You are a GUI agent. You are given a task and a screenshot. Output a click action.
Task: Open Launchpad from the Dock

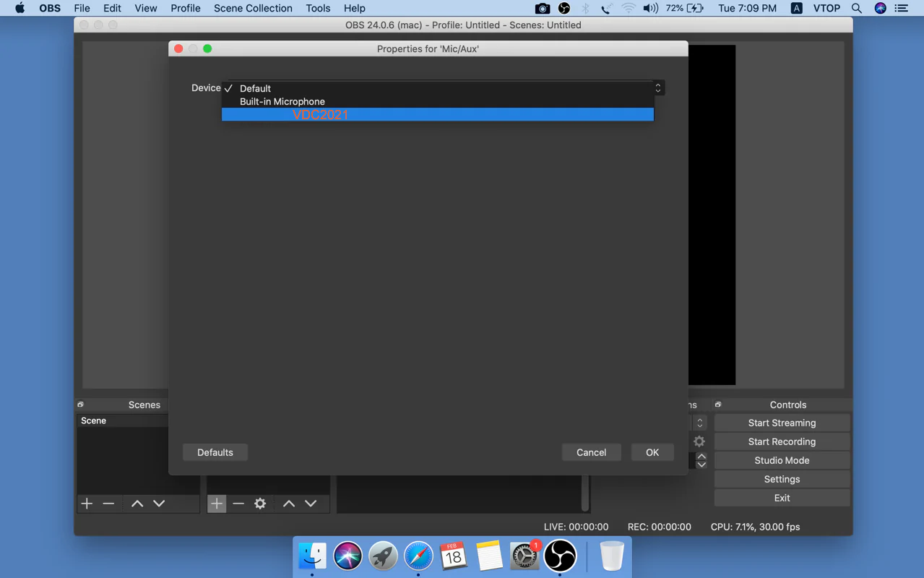(383, 556)
